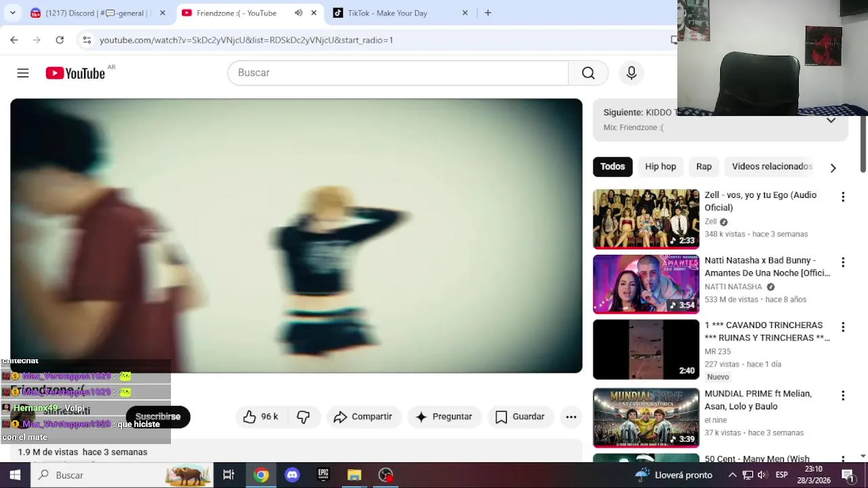Image resolution: width=868 pixels, height=488 pixels.
Task: Click the address bar URL
Action: coord(246,40)
